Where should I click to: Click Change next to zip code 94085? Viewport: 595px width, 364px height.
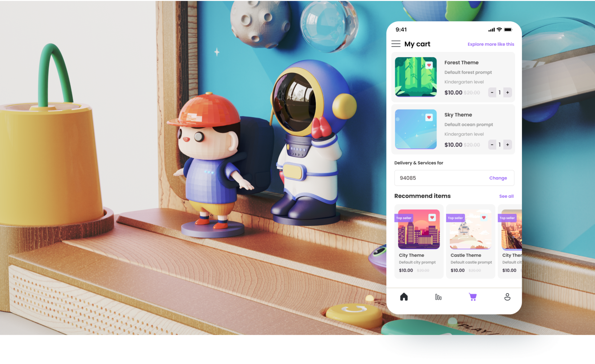(498, 178)
